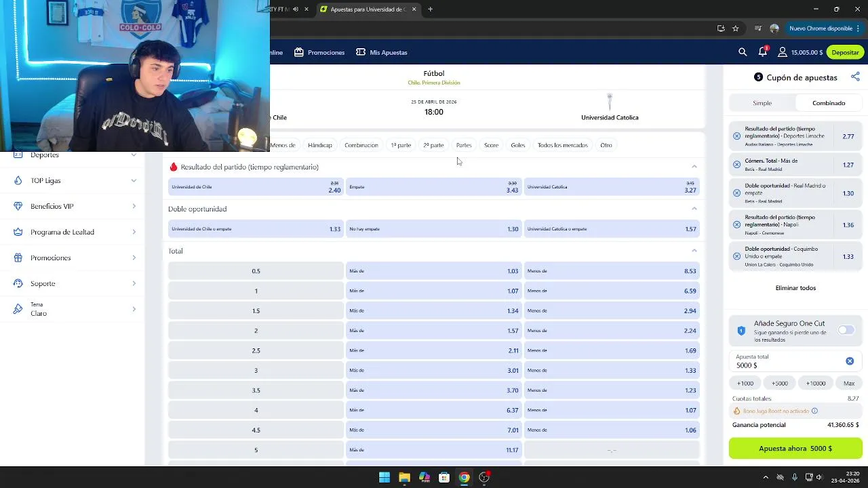Clear the Apuesta total amount
The image size is (868, 488).
[x=850, y=361]
